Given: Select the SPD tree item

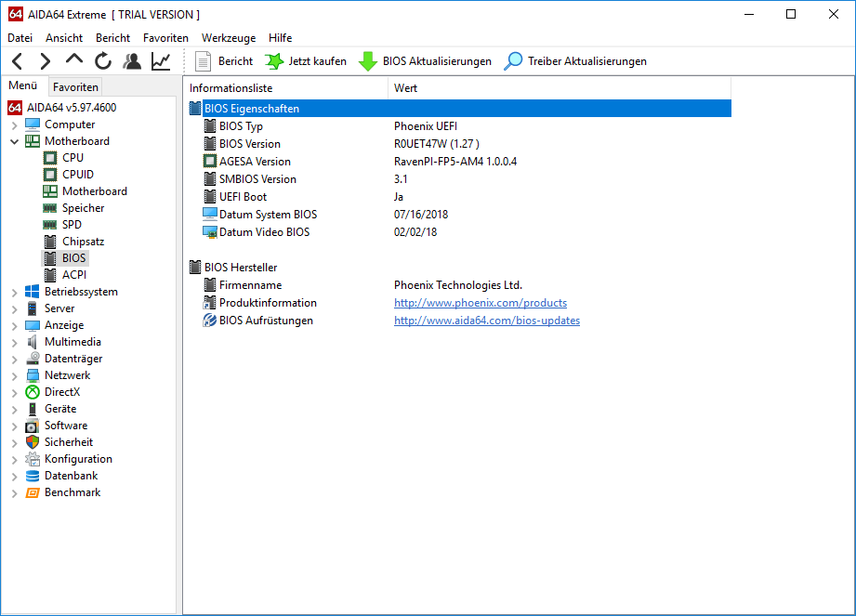Looking at the screenshot, I should pos(72,225).
